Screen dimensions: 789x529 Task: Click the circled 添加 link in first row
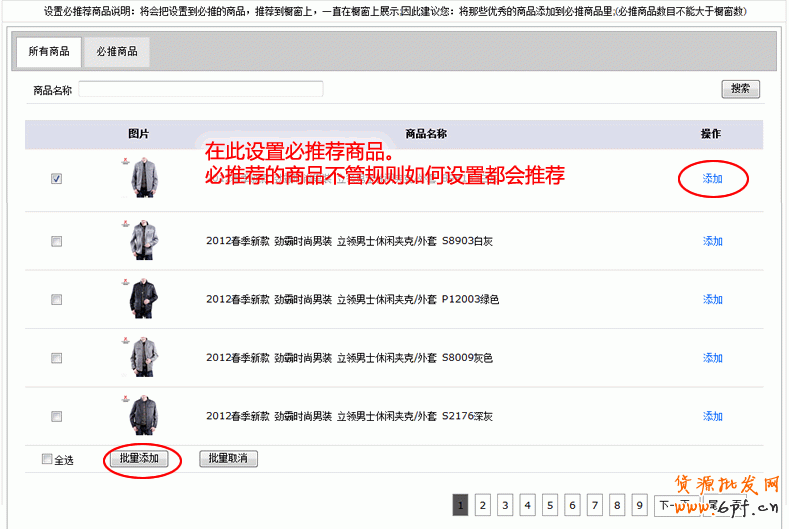point(712,179)
